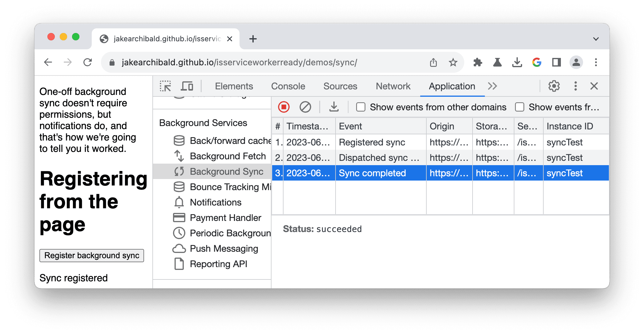
Task: Switch to the Network tab
Action: point(393,86)
